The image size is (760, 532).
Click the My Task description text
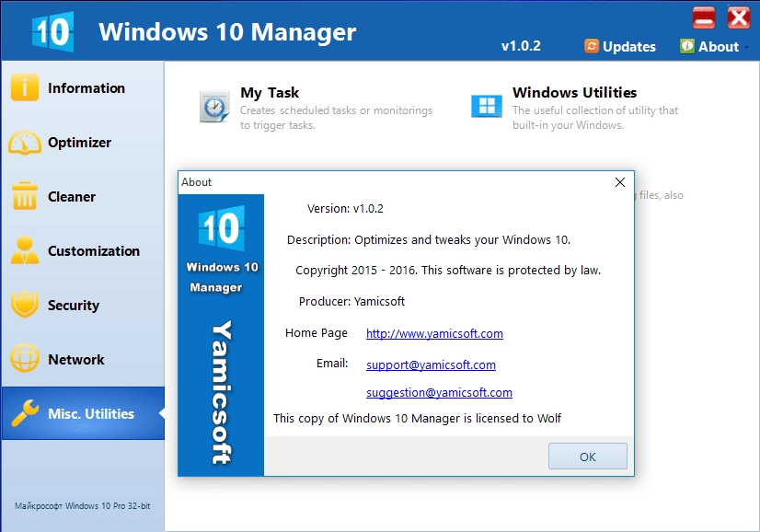[337, 118]
